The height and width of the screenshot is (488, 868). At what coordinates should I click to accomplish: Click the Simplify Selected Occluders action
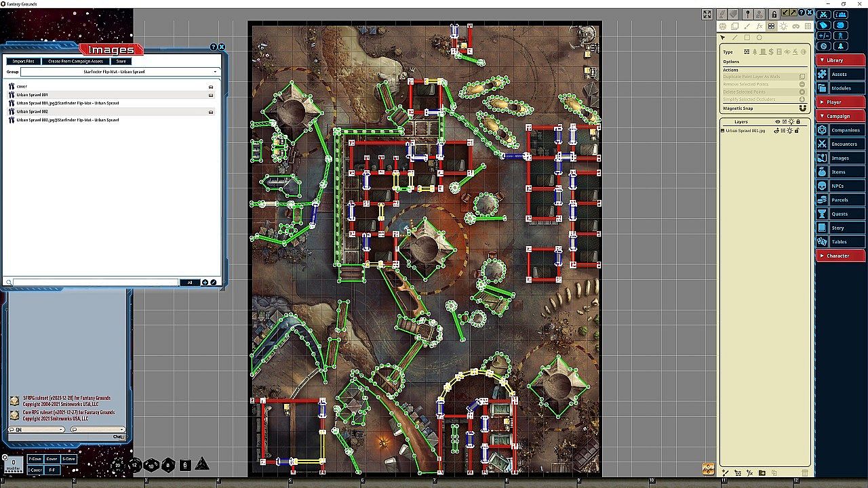coord(764,99)
